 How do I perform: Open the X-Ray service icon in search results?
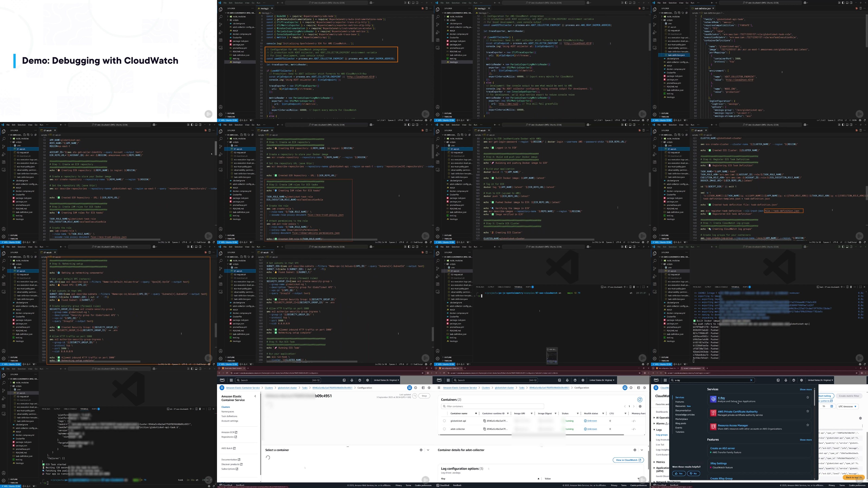tap(713, 399)
